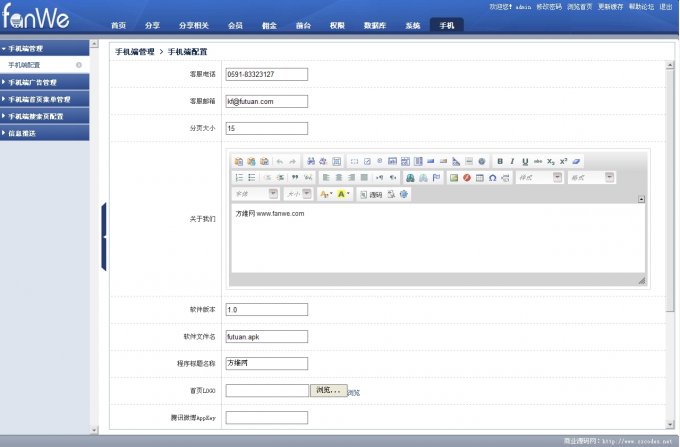Viewport: 680px width, 447px height.
Task: Click the sidebar collapse handle on left edge
Action: click(104, 237)
